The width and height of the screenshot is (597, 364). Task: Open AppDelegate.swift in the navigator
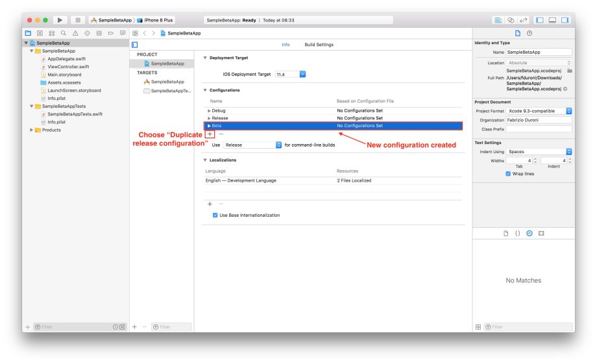click(x=66, y=59)
